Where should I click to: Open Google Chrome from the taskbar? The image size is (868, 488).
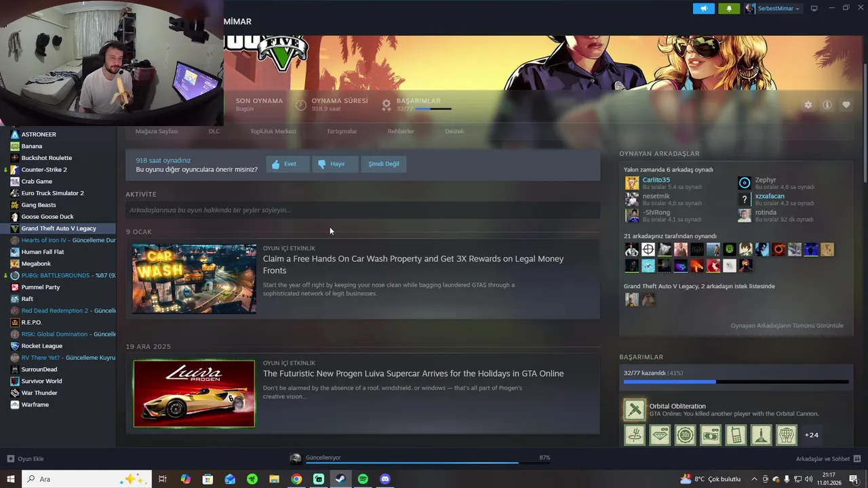coord(296,479)
